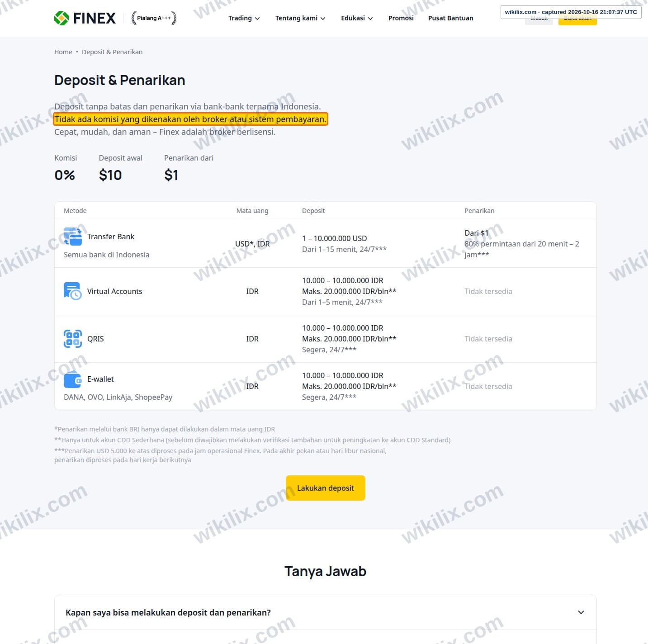Go to Home via the breadcrumb
Screen dimensions: 648x644
[63, 52]
